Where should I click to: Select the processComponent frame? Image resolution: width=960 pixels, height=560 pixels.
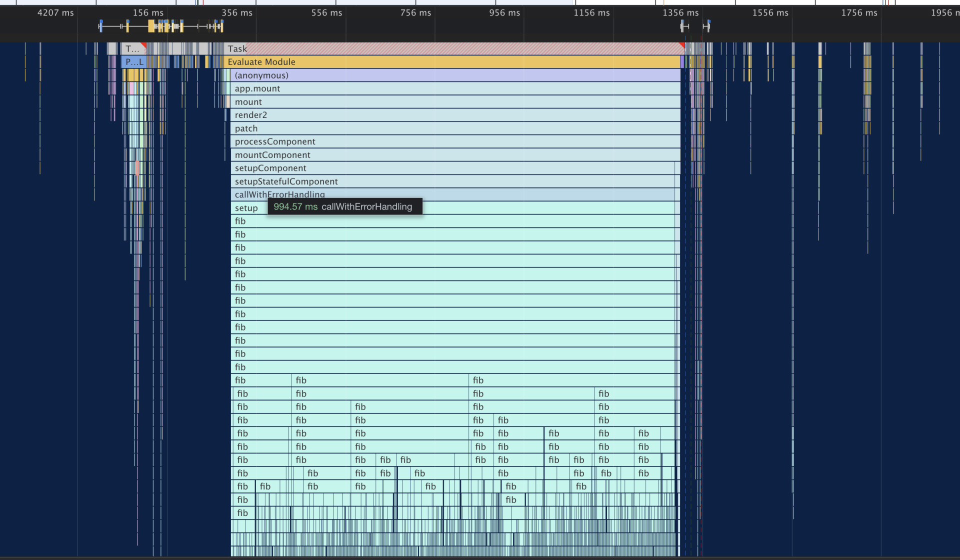[455, 141]
